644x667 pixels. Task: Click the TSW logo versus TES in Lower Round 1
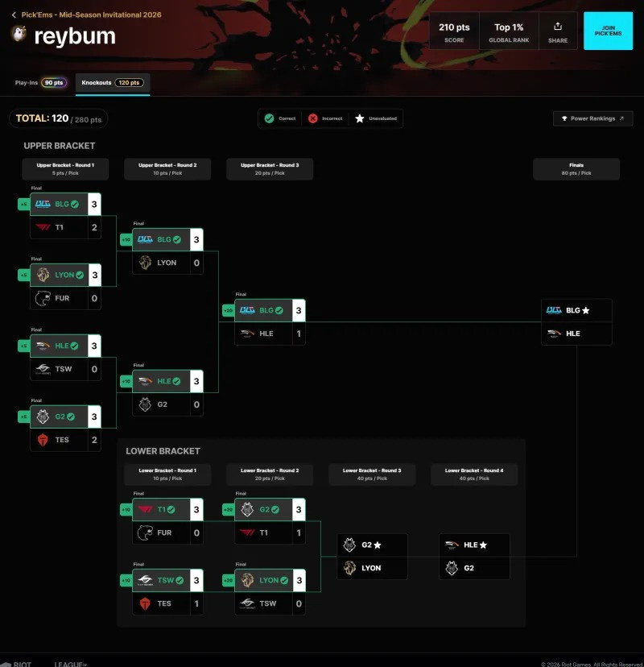click(x=146, y=580)
